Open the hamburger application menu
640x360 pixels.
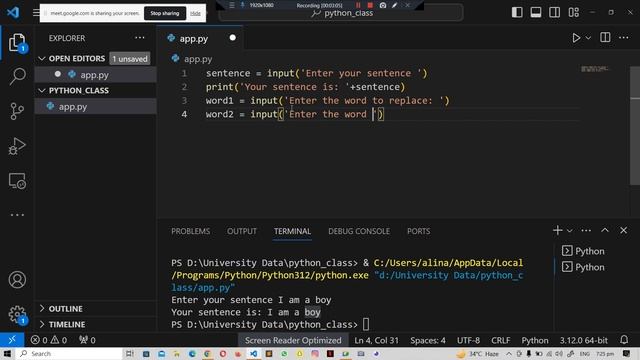pos(36,13)
